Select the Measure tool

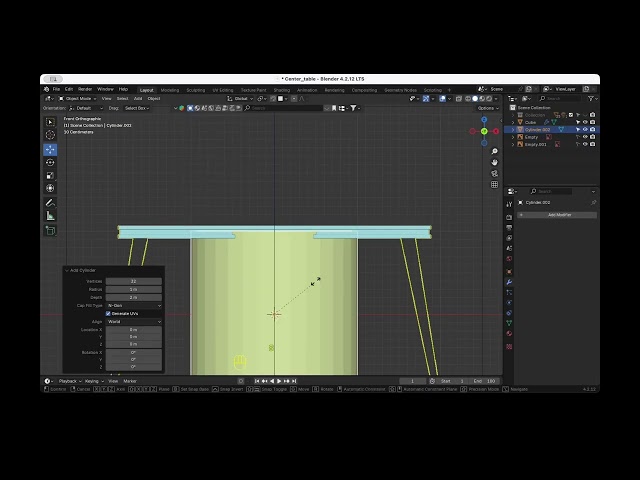coord(50,216)
